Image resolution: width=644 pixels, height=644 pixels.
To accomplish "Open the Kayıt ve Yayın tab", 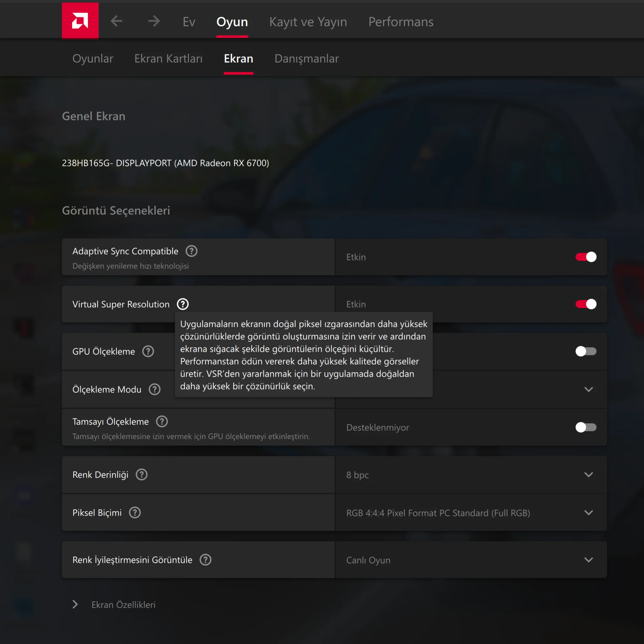I will (308, 22).
